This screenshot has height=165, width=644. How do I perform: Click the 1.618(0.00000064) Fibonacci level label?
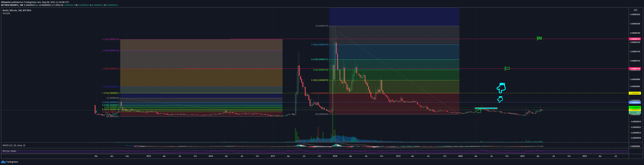pos(111,87)
